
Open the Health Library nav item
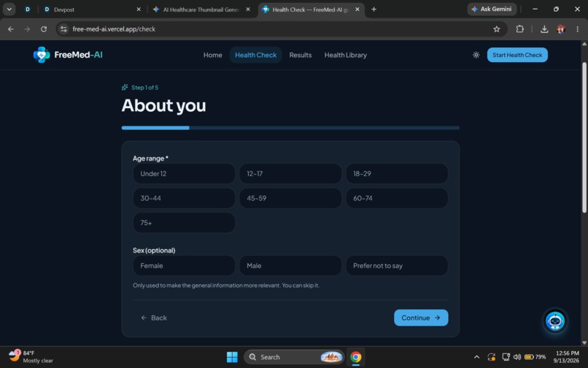click(x=345, y=55)
